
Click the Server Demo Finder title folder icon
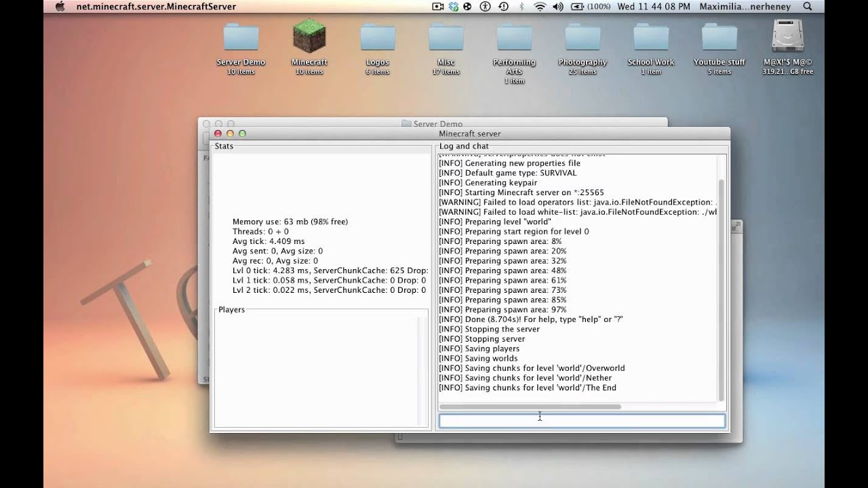click(x=406, y=124)
